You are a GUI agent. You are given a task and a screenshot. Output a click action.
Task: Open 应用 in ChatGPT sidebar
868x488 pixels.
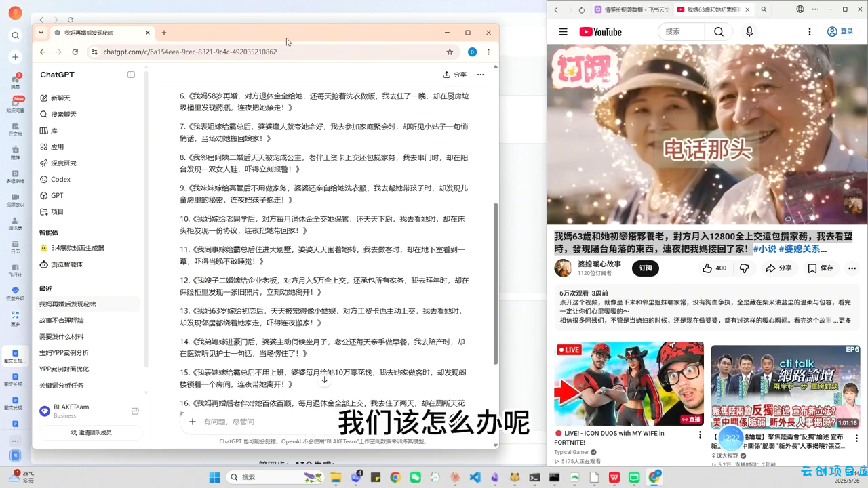tap(52, 146)
